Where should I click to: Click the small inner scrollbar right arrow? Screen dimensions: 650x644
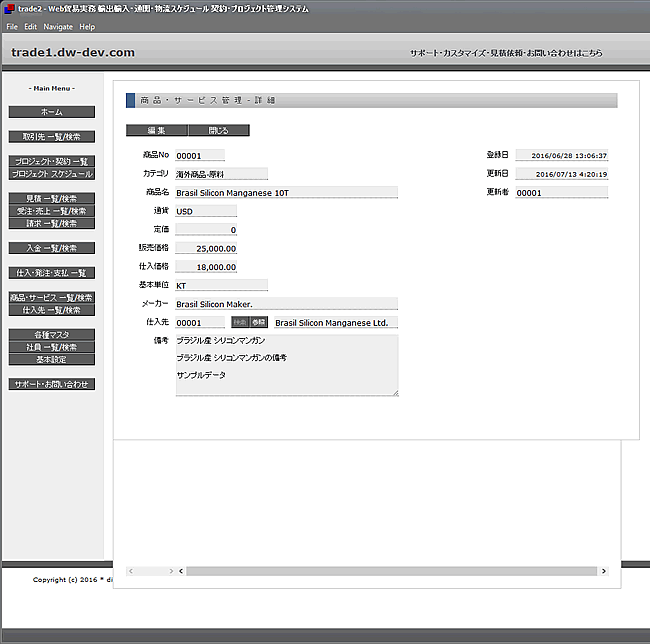tap(171, 571)
